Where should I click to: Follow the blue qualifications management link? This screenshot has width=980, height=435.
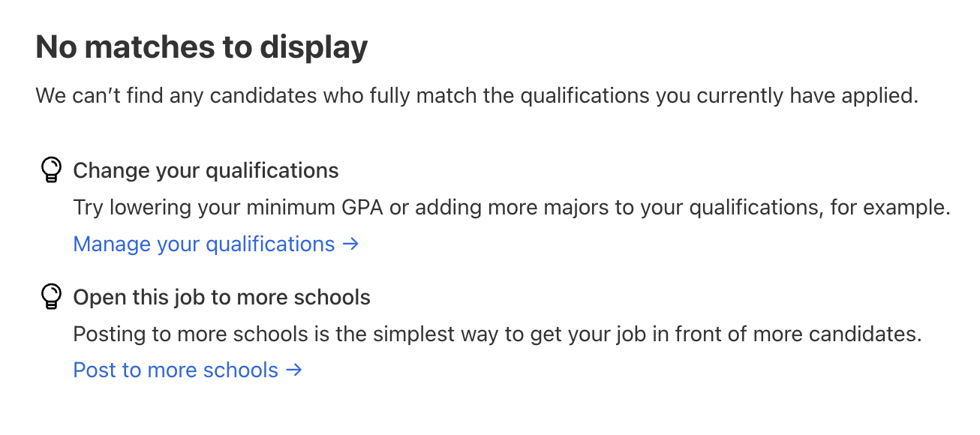point(203,244)
